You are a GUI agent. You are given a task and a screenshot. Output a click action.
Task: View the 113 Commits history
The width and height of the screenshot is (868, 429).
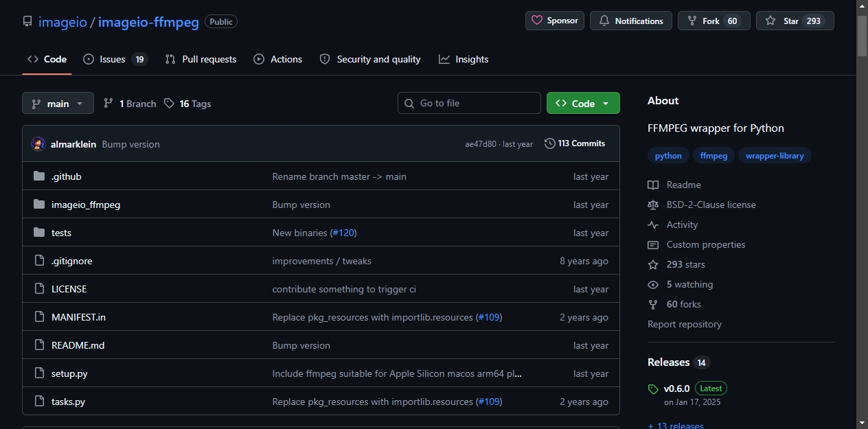pyautogui.click(x=575, y=143)
